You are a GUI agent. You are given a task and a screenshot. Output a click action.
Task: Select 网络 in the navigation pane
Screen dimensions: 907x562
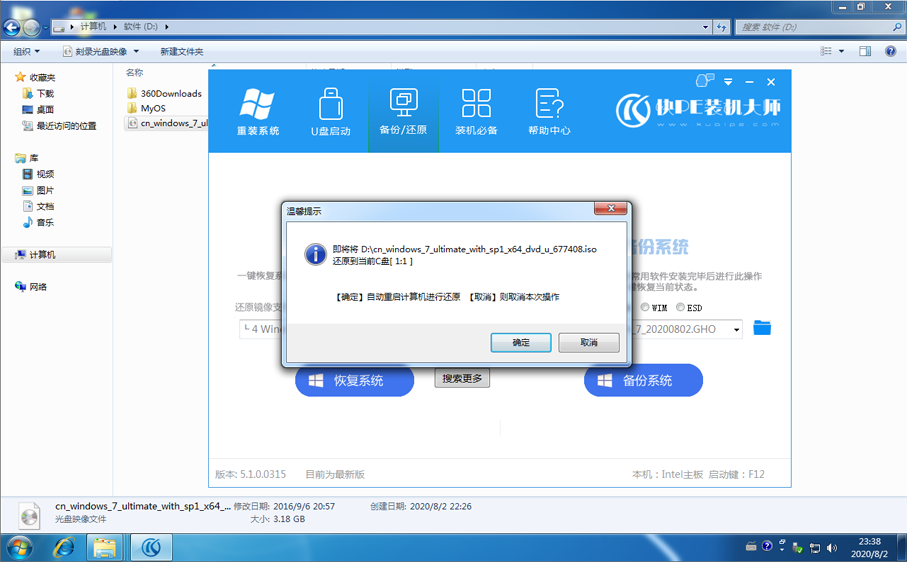31,287
